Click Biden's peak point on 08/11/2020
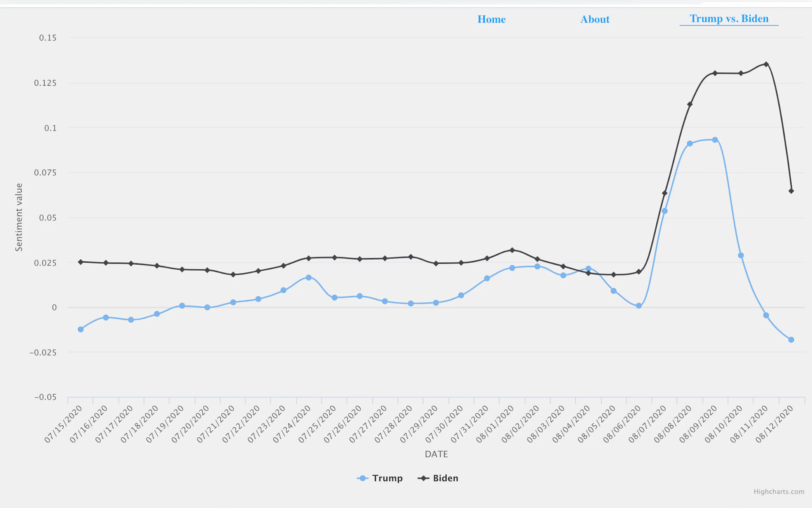 766,64
